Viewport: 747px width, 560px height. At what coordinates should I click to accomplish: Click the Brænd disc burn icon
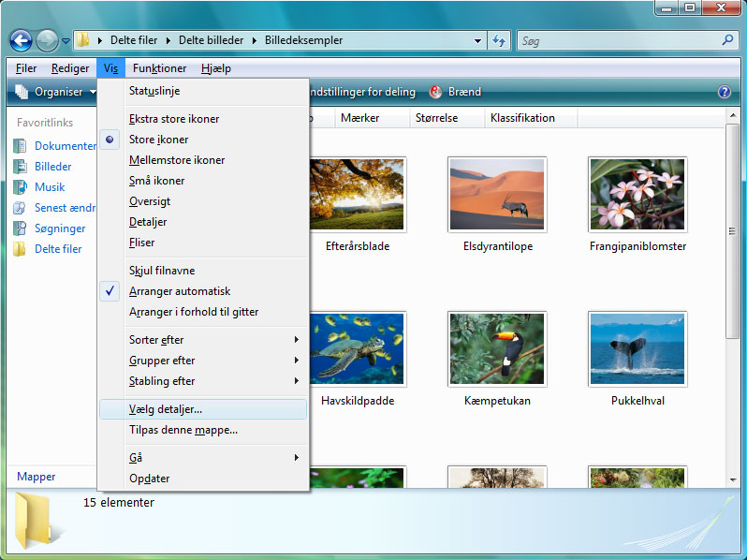[x=436, y=92]
